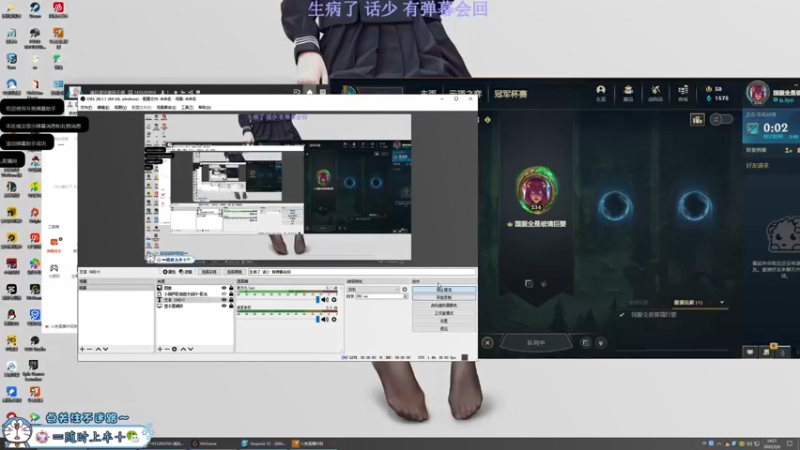
Task: Click summoner avatar in lobby banner
Action: tap(537, 190)
